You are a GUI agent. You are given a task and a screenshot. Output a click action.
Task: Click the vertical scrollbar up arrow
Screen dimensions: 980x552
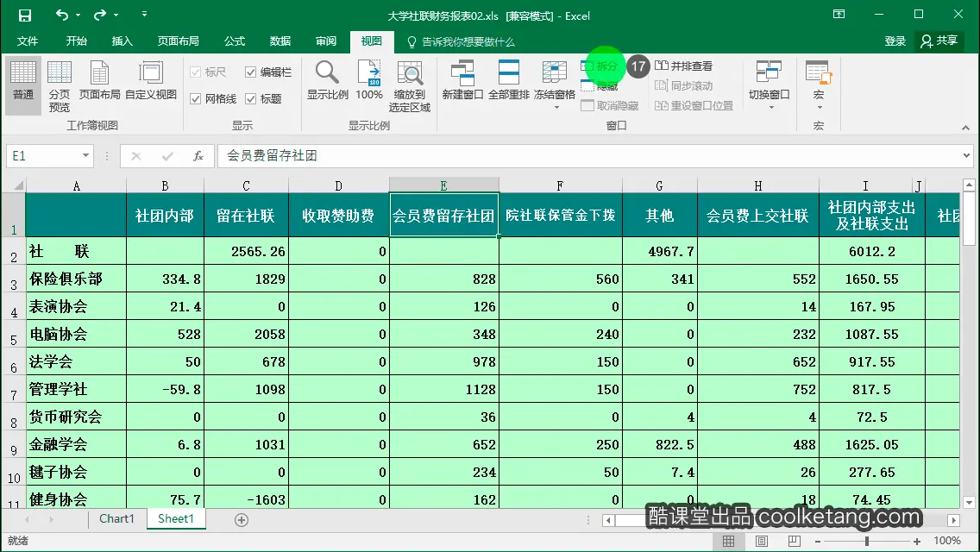coord(969,185)
